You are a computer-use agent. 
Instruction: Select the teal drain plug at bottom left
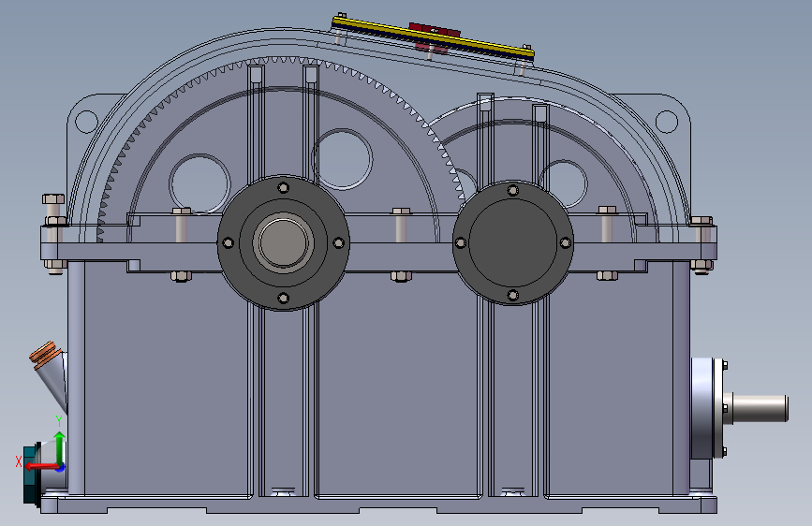pos(32,473)
